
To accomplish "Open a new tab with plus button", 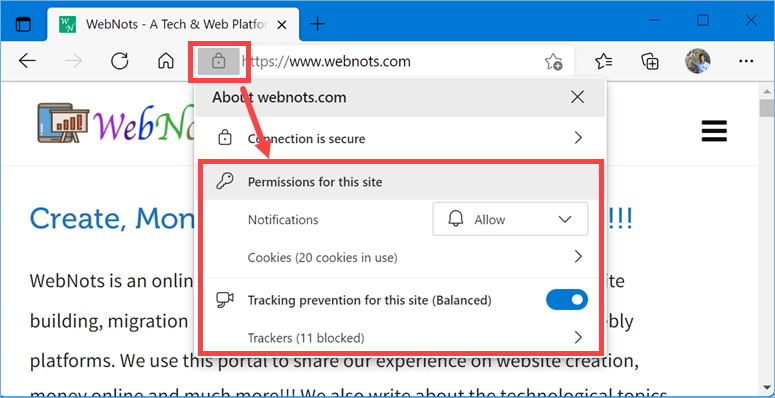I will (317, 24).
